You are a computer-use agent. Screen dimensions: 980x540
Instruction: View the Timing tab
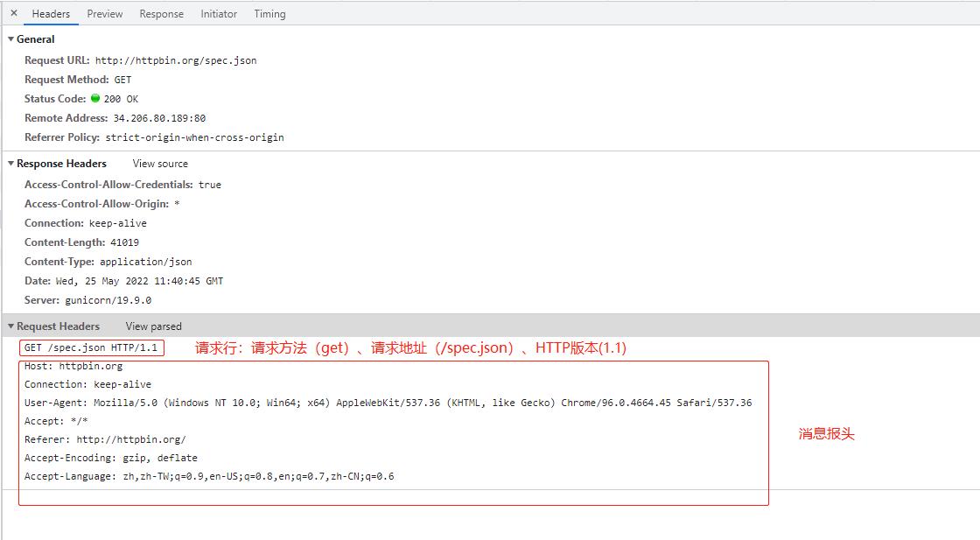pos(269,13)
